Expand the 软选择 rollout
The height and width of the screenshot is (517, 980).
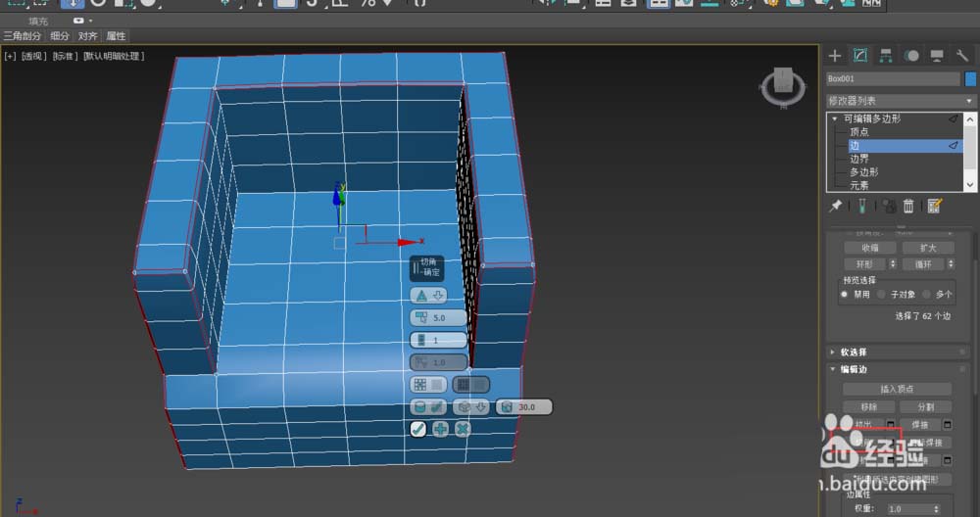click(x=854, y=352)
